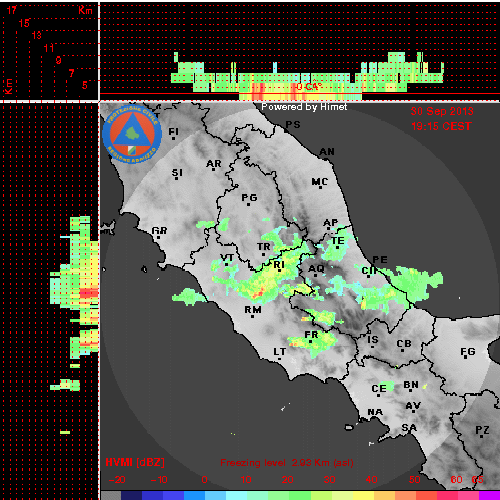Viewport: 500px width, 500px height.
Task: Click the dark blue swatch on dBZ scale
Action: [x=132, y=495]
